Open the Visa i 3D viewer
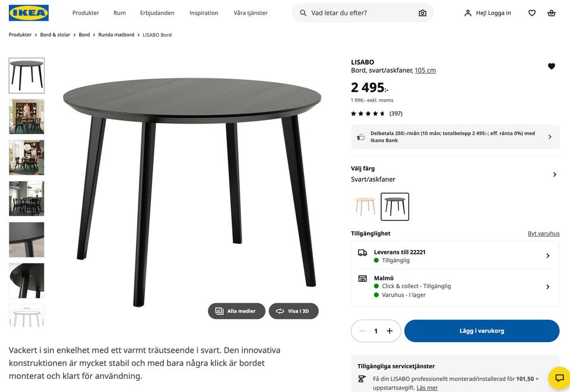The height and width of the screenshot is (392, 570). pyautogui.click(x=293, y=311)
